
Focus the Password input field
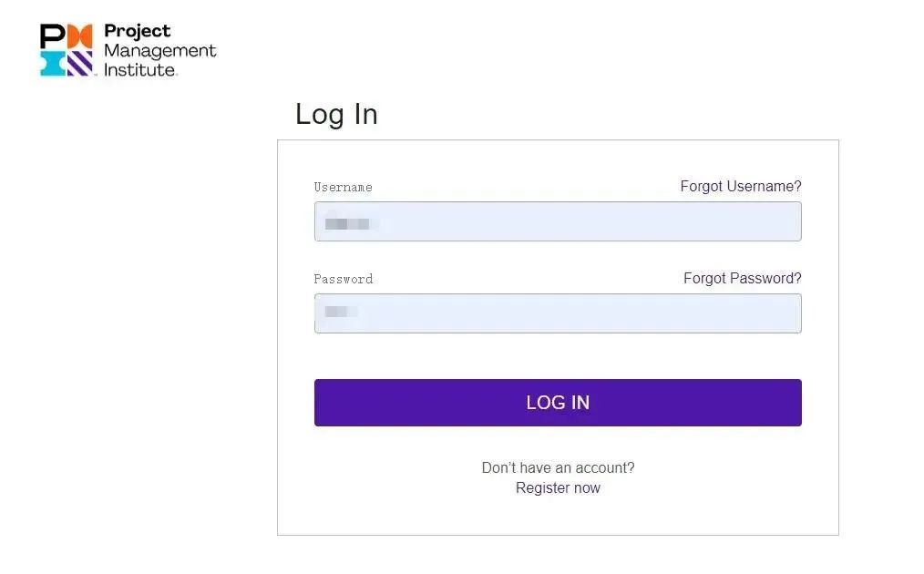click(583, 313)
